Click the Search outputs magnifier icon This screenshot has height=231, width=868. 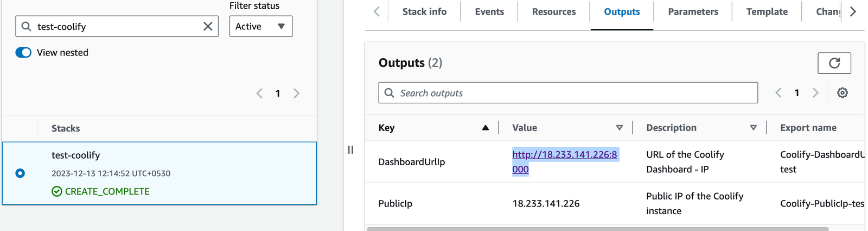389,93
